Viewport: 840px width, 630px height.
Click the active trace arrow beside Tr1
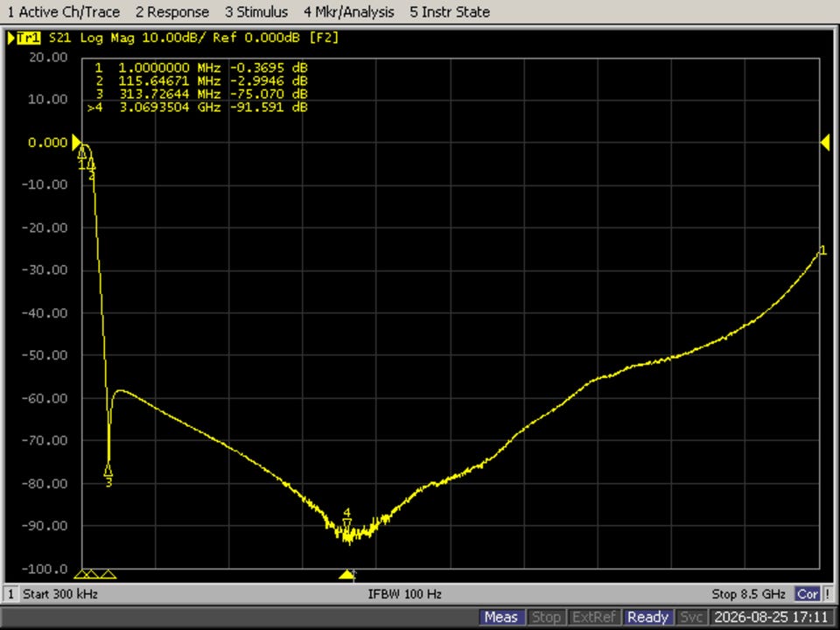(10, 38)
